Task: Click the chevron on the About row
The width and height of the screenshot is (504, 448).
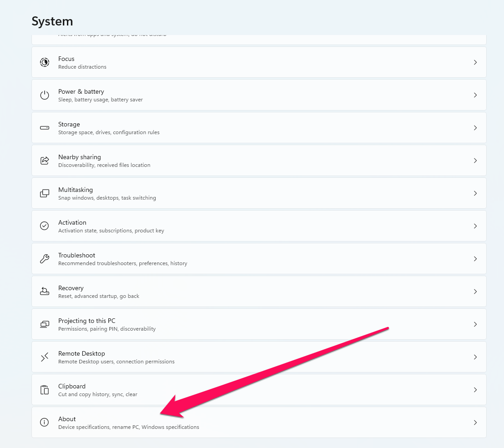Action: 475,423
